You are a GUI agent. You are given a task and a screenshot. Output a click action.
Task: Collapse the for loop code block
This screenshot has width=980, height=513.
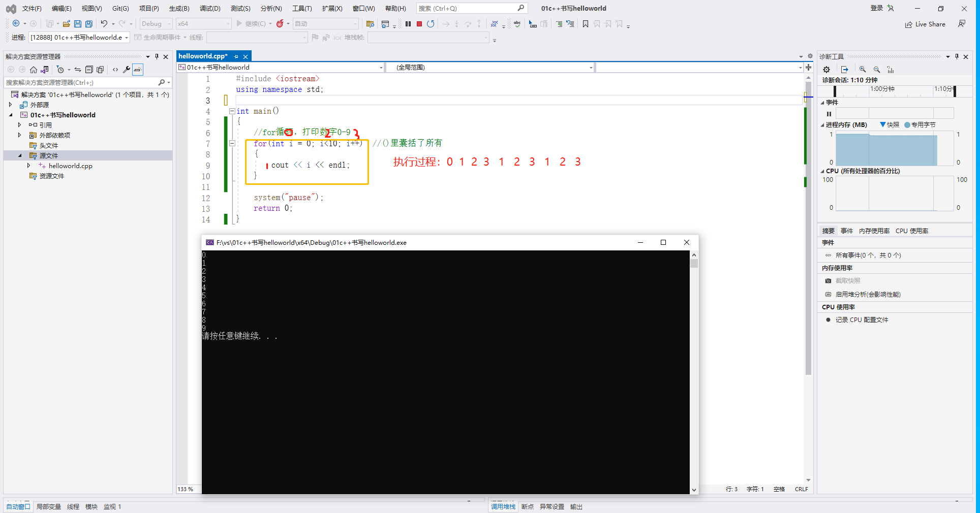coord(232,143)
